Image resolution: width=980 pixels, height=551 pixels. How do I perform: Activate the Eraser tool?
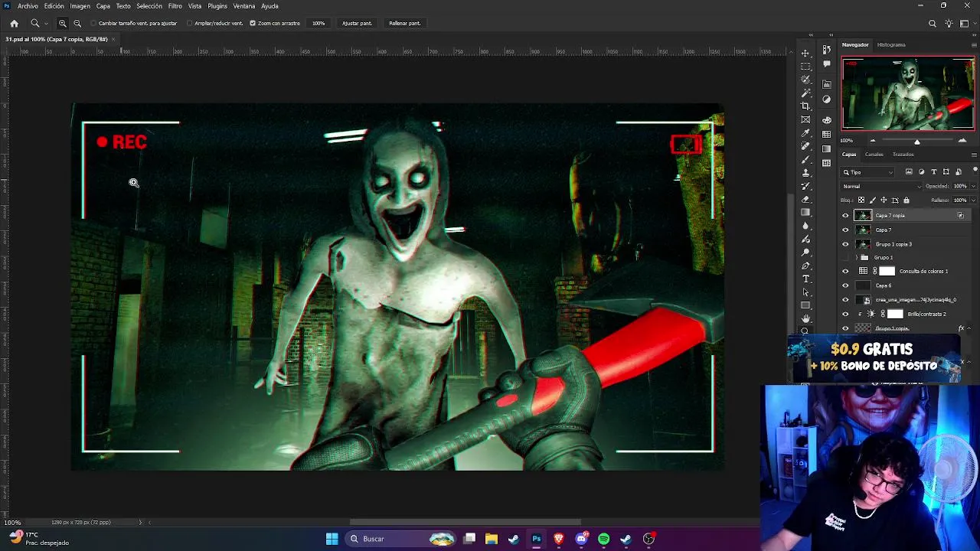point(805,199)
